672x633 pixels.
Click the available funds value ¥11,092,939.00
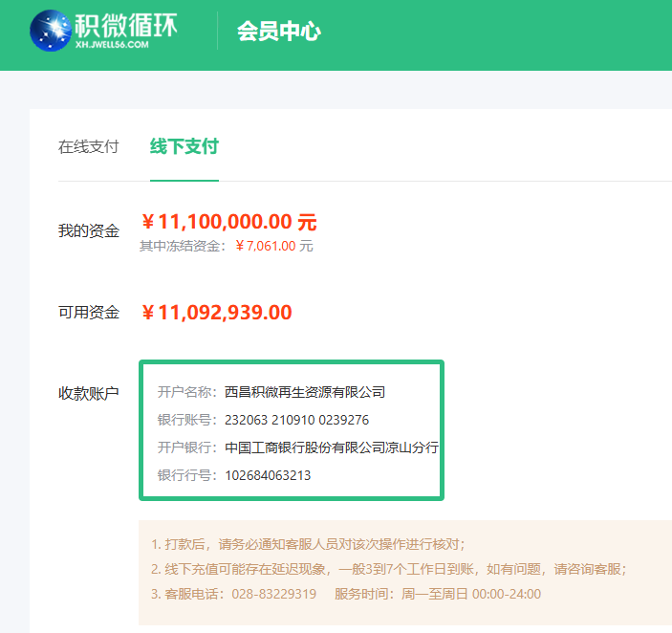pos(216,313)
